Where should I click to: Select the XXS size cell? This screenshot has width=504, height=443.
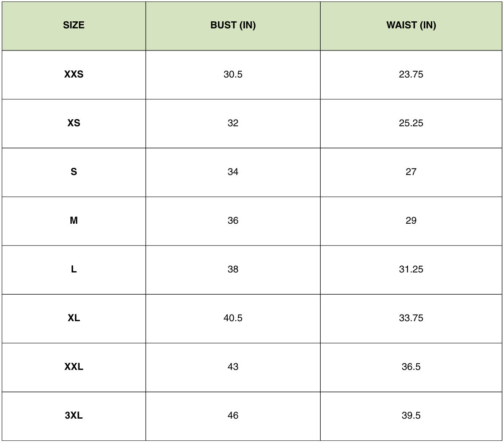point(74,74)
